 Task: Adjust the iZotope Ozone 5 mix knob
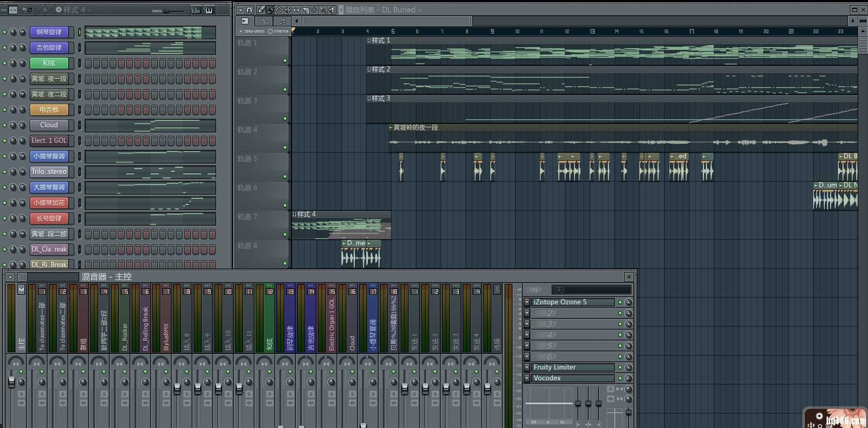(x=628, y=302)
